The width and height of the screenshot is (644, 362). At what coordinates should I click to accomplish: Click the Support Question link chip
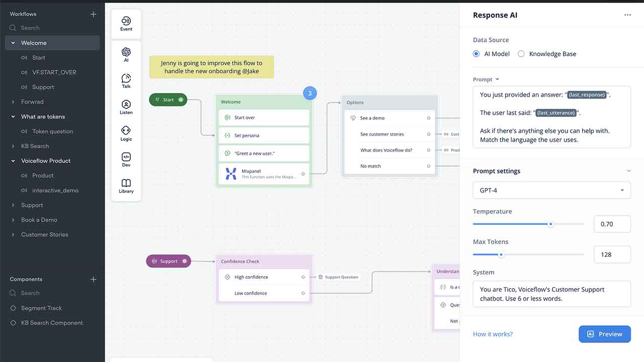[338, 277]
